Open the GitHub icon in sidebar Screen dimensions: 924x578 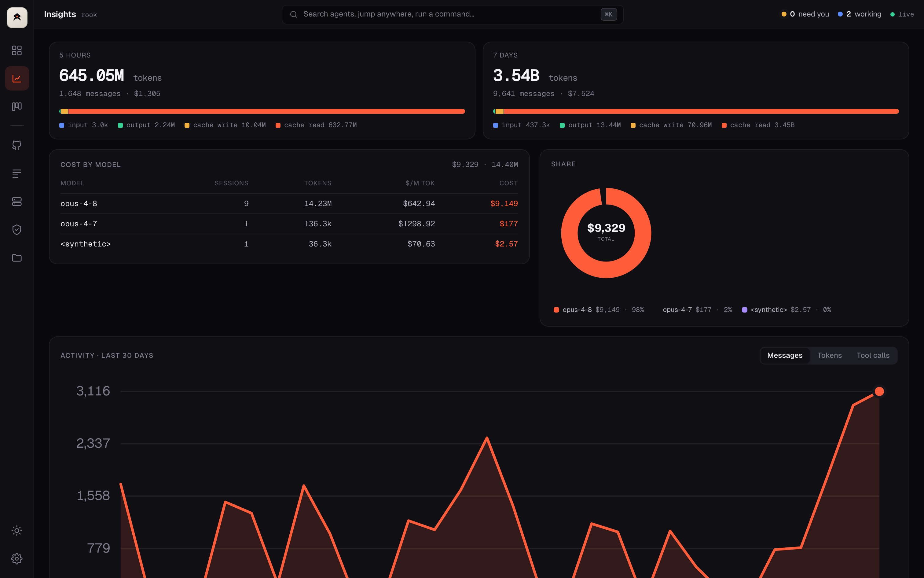(17, 145)
